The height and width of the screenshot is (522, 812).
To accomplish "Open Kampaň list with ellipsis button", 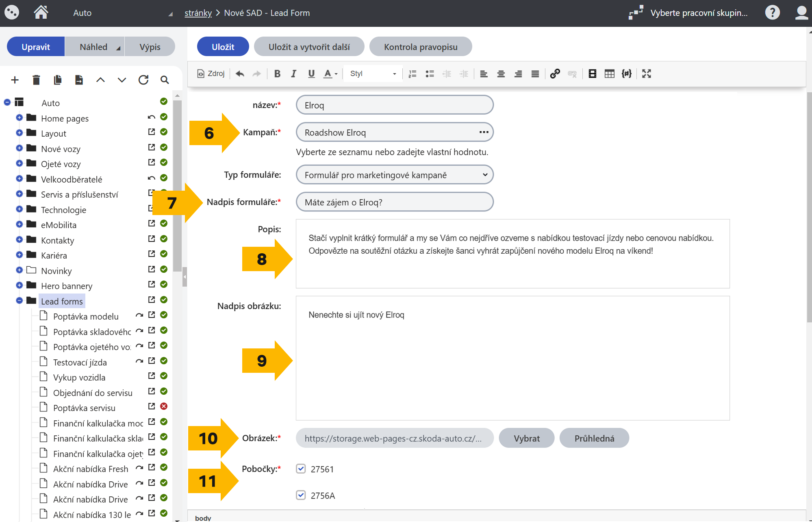I will (x=484, y=132).
